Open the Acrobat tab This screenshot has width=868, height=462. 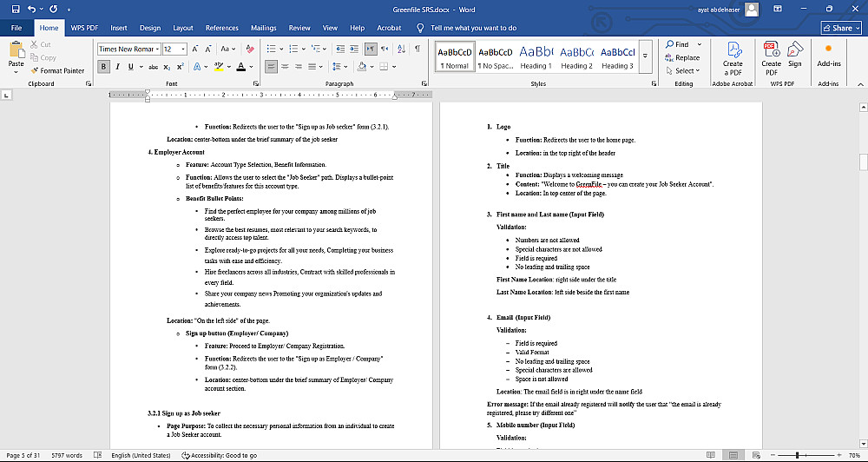tap(389, 28)
